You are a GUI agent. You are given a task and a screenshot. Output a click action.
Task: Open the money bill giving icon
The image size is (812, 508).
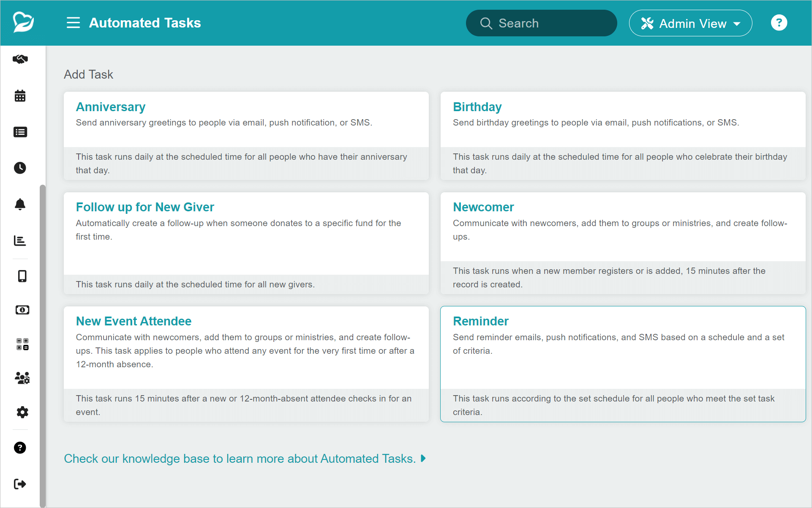(22, 310)
